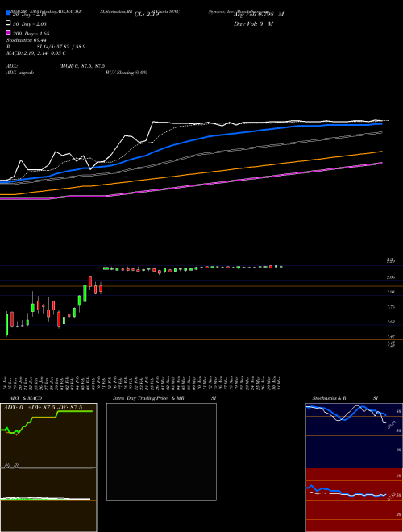The image size is (403, 532).
Task: Open the MACD lower-left sub-panel
Action: click(x=48, y=500)
